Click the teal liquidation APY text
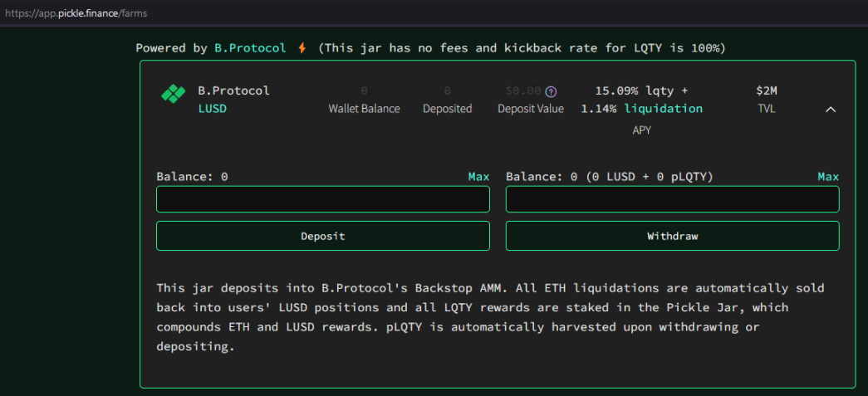This screenshot has height=396, width=868. point(664,109)
